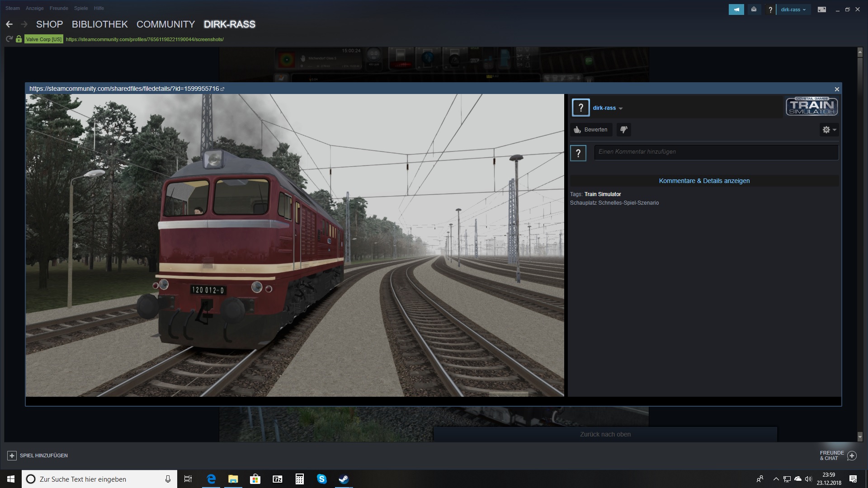Open the Spiele menu
Screen dimensions: 868x488
(x=81, y=8)
